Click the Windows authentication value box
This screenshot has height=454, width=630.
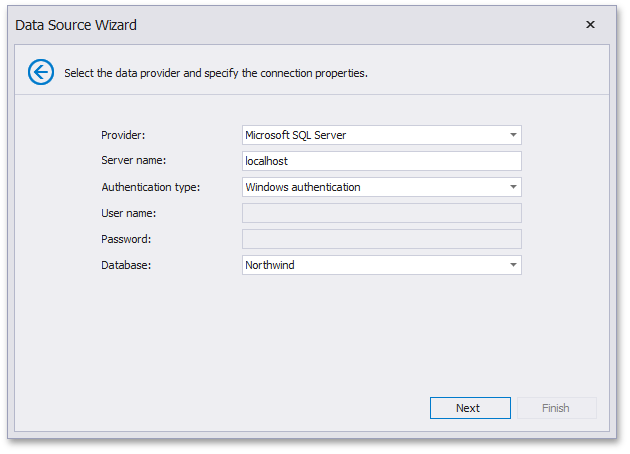tap(370, 187)
